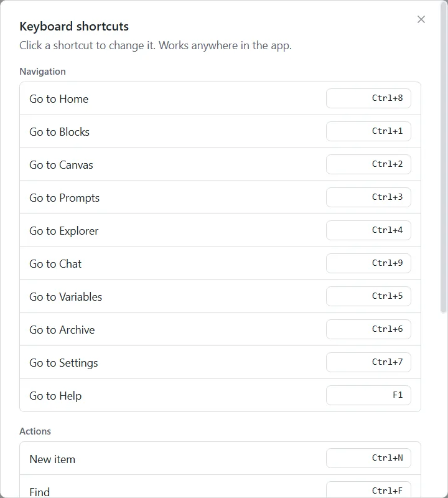This screenshot has height=498, width=448.
Task: Edit the Ctrl+4 shortcut for Explorer
Action: point(368,230)
